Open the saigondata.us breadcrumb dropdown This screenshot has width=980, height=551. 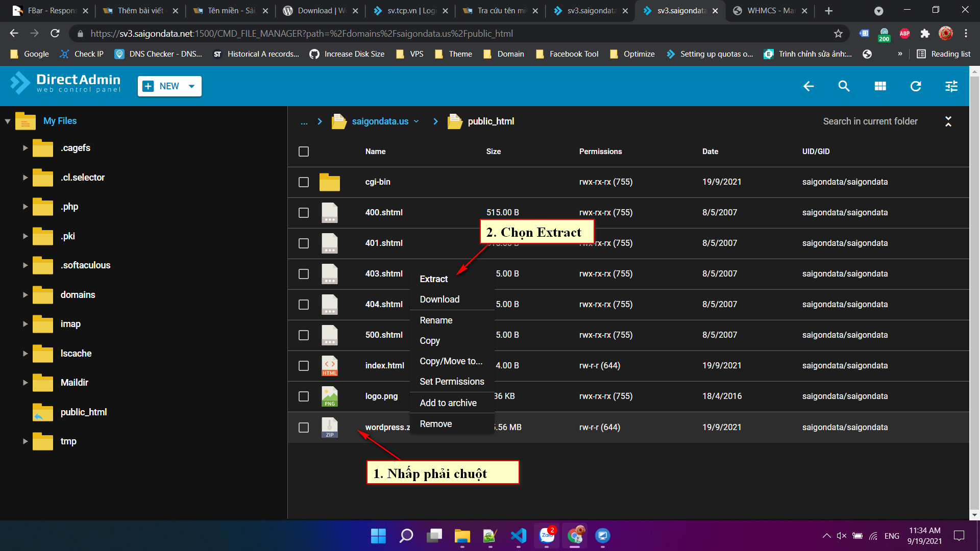[416, 121]
